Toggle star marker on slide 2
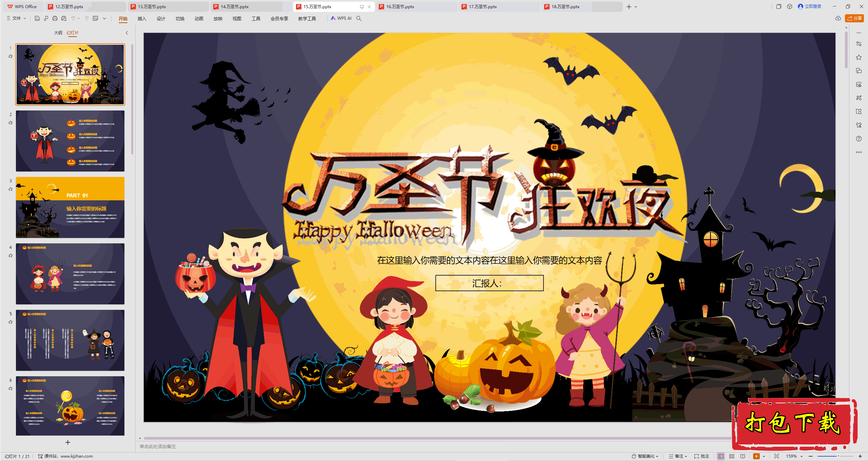 pos(11,123)
